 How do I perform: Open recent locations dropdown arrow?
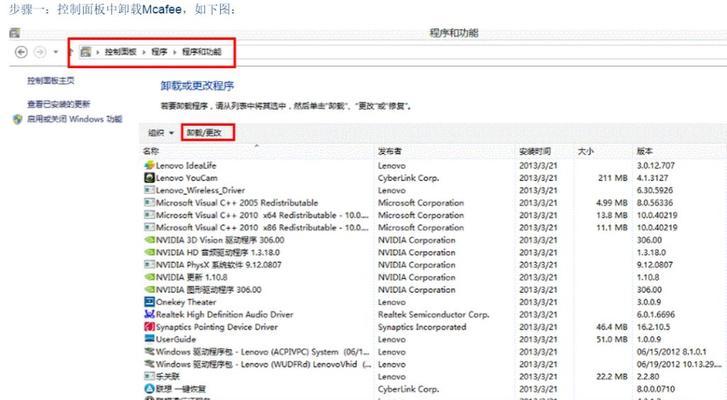[x=56, y=52]
